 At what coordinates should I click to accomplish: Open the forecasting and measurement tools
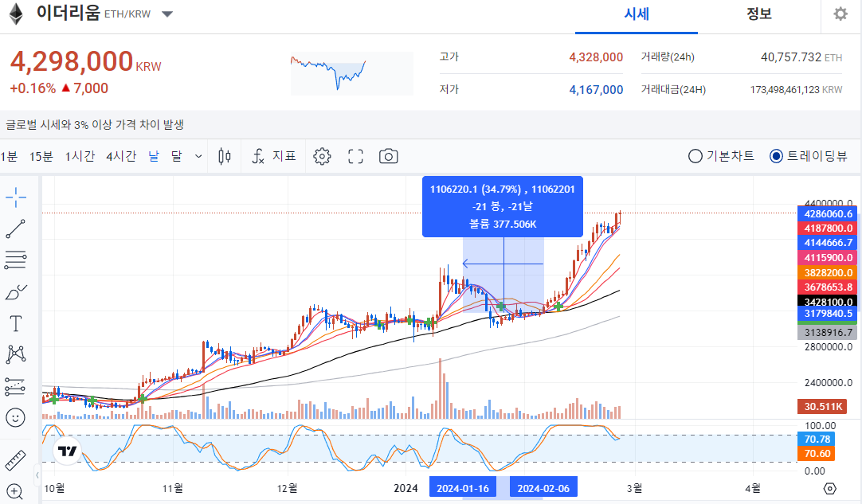pyautogui.click(x=16, y=386)
